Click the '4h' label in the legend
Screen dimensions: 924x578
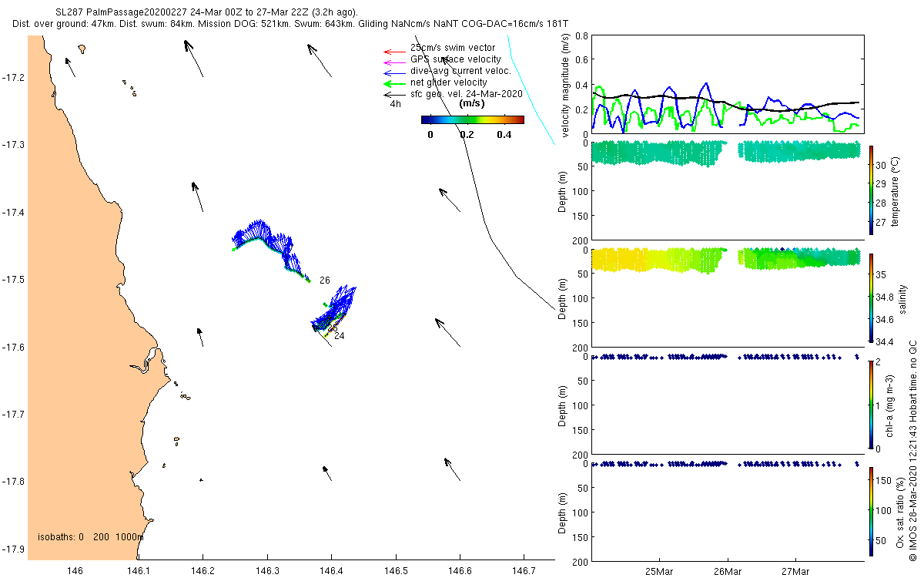(396, 104)
